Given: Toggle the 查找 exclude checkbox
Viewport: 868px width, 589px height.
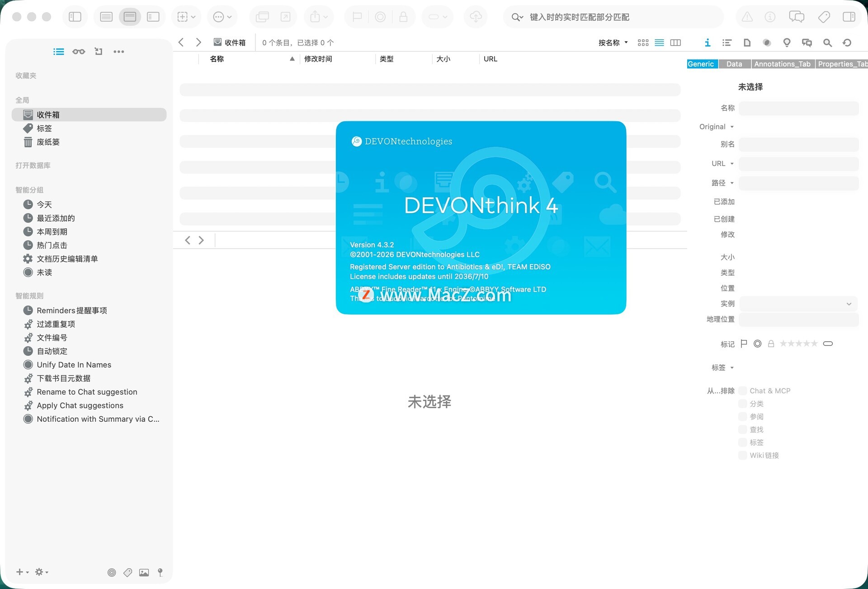Looking at the screenshot, I should tap(743, 429).
